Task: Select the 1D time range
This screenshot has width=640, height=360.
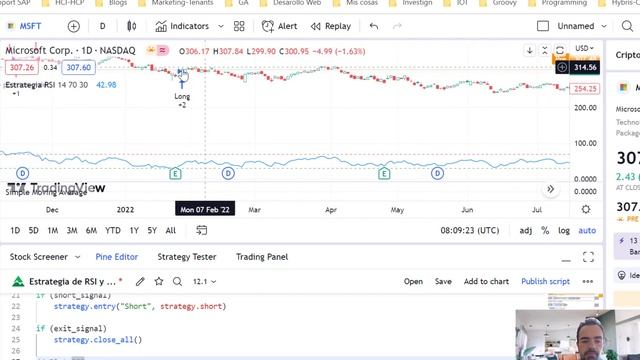Action: point(15,231)
